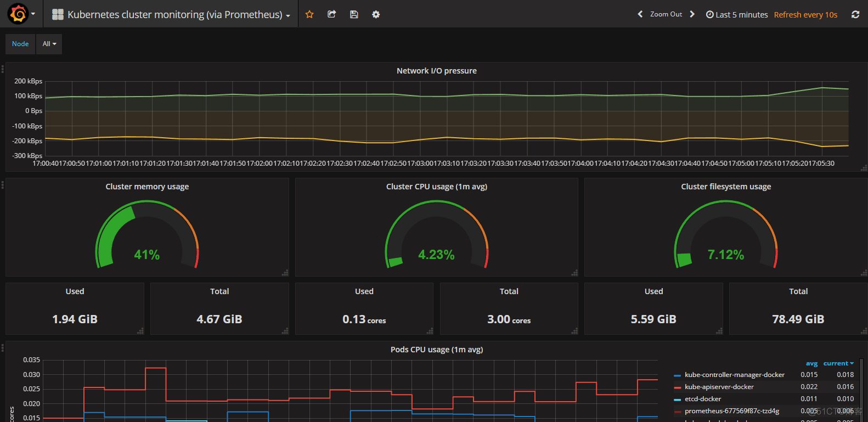The image size is (868, 422).
Task: Grab Cluster memory usage gauge panel corner handle
Action: tap(285, 273)
